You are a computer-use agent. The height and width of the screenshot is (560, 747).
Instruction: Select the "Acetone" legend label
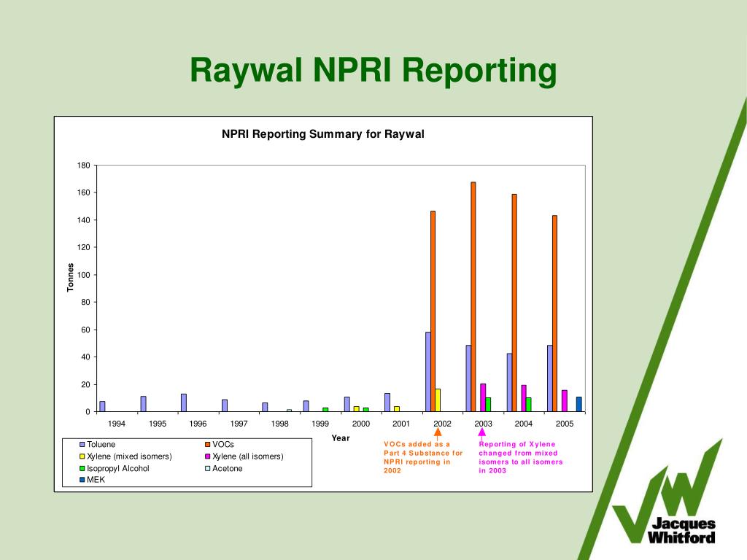coord(228,469)
